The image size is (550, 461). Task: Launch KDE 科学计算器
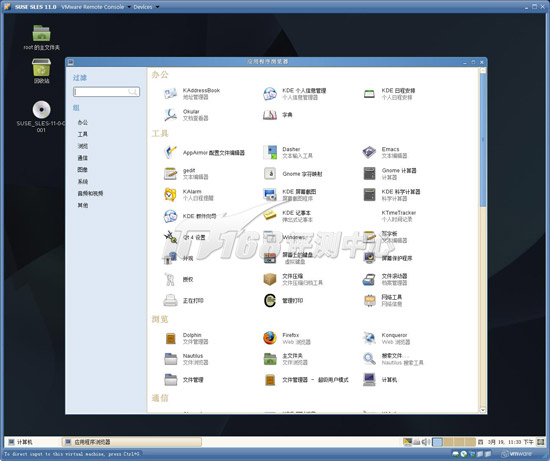(x=391, y=195)
